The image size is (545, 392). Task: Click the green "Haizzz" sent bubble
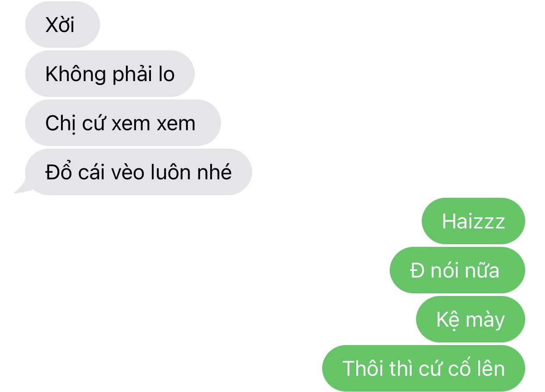pyautogui.click(x=473, y=221)
